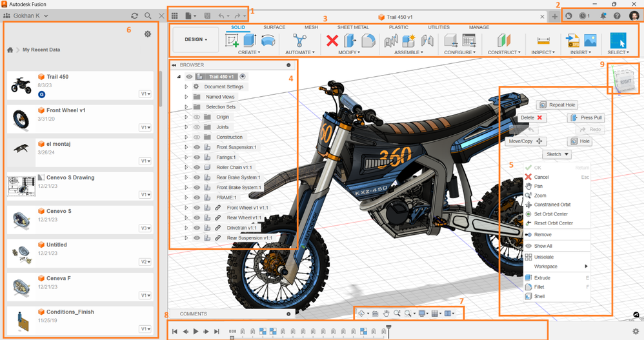Screen dimensions: 644x340
Task: Click the Extensions icon in top right
Action: pos(569,15)
